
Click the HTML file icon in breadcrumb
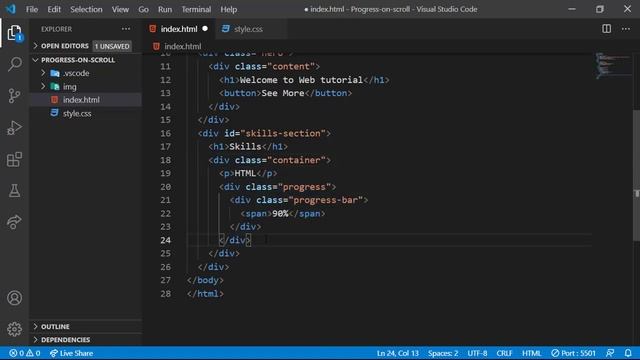(x=156, y=46)
